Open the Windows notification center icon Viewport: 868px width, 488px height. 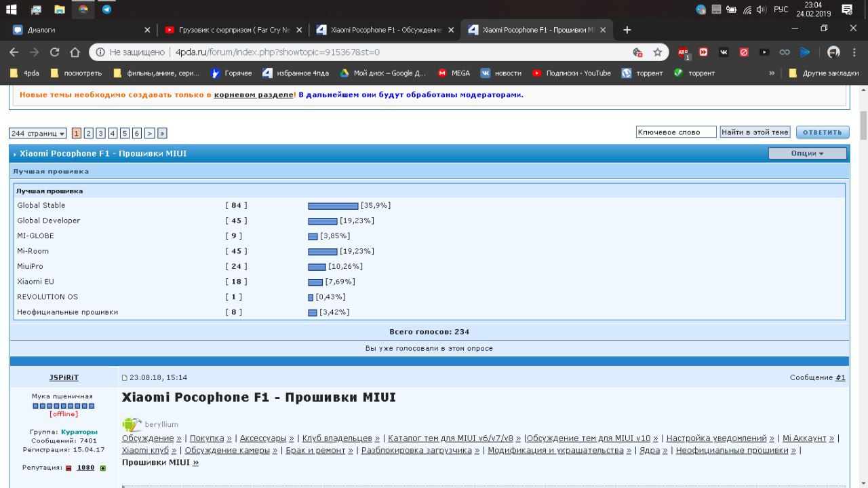click(x=847, y=10)
